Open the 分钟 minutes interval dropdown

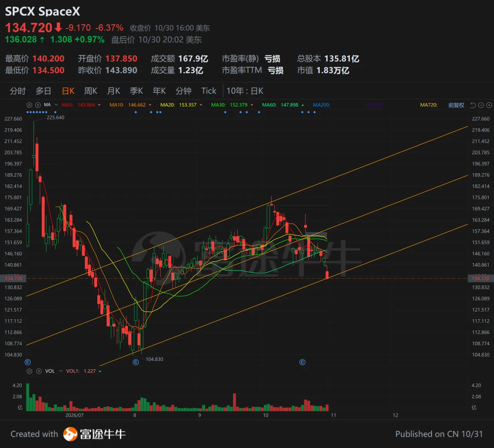pos(183,91)
